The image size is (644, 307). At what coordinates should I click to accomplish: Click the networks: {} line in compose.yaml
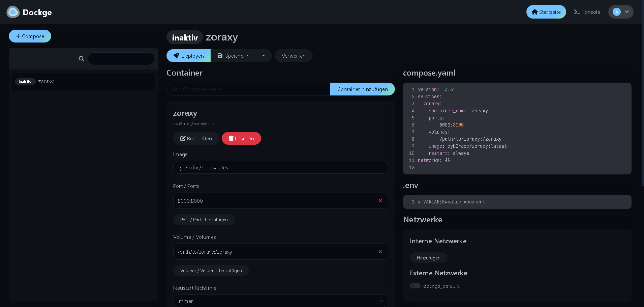[x=434, y=160]
